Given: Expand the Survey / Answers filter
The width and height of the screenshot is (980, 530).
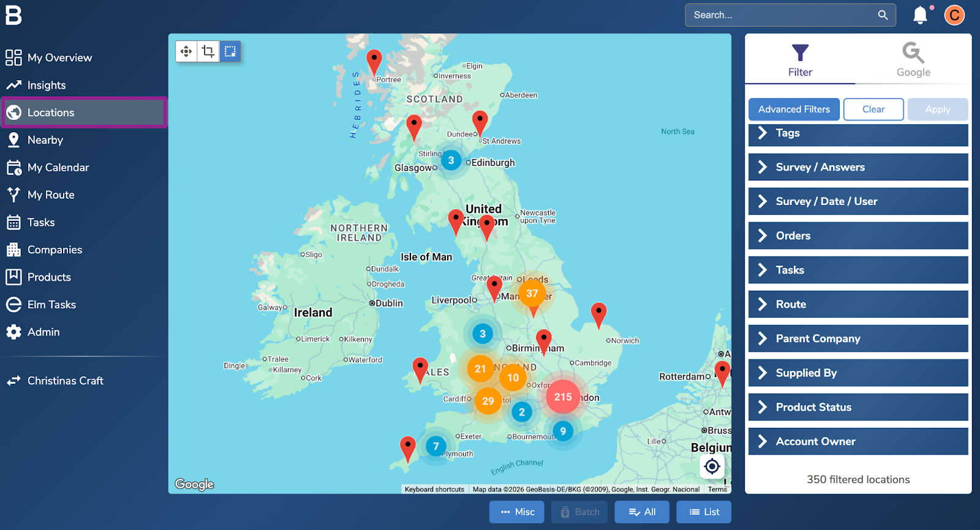Looking at the screenshot, I should point(858,167).
